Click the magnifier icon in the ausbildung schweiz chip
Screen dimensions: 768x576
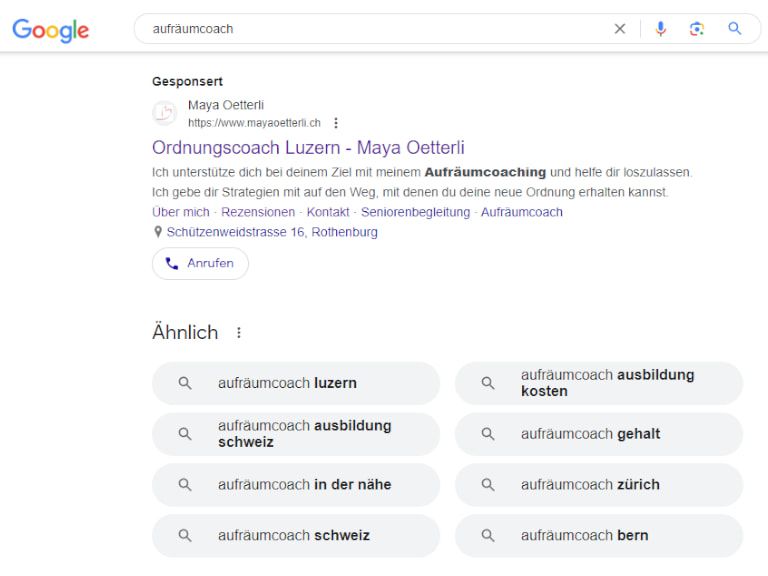[x=185, y=434]
